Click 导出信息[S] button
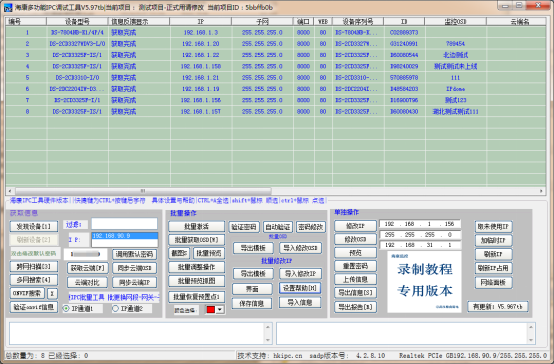 click(355, 293)
